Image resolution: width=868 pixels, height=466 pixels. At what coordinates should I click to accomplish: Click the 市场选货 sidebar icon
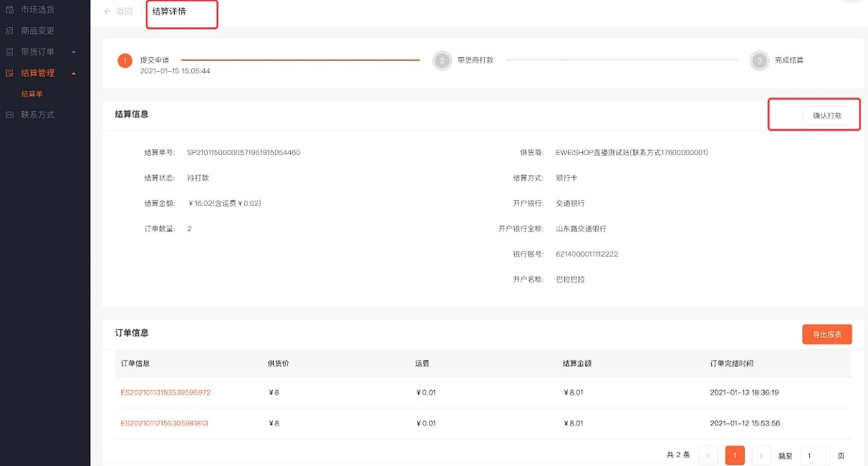(9, 10)
